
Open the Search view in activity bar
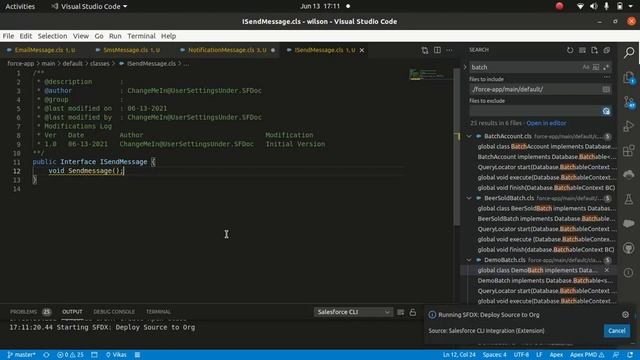point(629,52)
